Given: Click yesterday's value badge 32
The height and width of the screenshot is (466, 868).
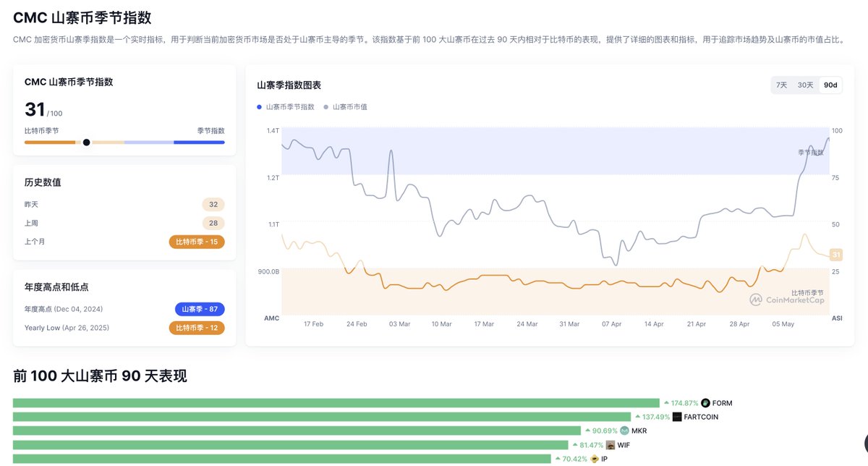Looking at the screenshot, I should 213,205.
